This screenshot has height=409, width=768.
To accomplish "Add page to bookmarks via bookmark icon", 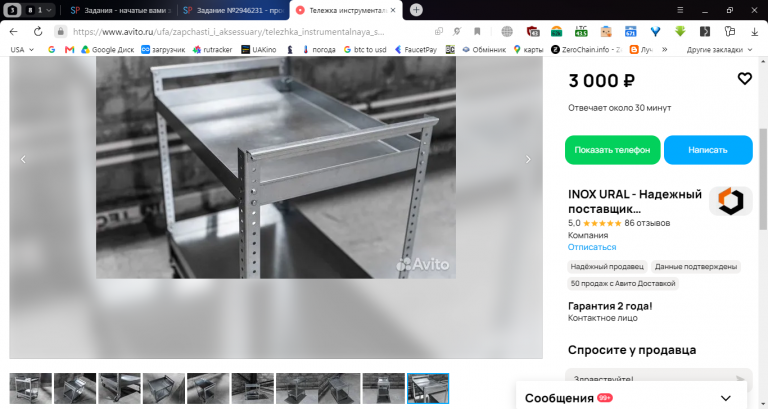I will coord(477,32).
